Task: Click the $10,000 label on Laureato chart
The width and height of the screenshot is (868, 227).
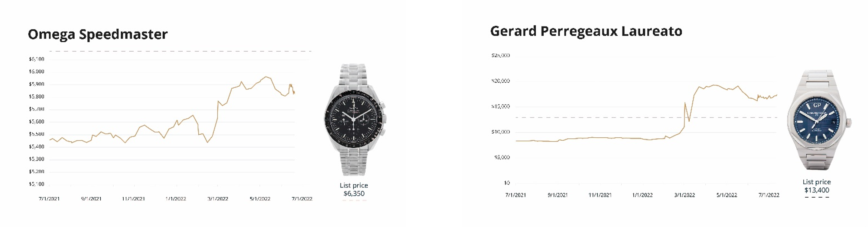Action: pyautogui.click(x=500, y=132)
